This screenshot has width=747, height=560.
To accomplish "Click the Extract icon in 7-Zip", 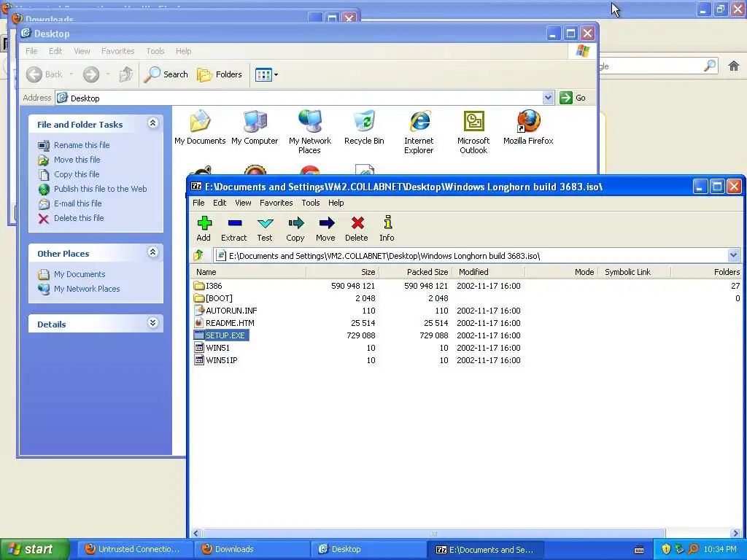I will tap(234, 228).
